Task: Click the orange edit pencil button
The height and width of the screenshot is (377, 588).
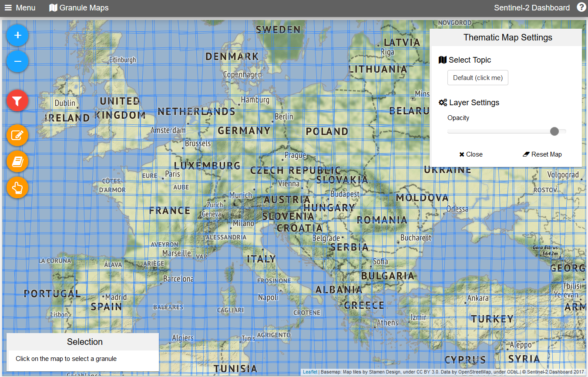Action: [x=17, y=135]
